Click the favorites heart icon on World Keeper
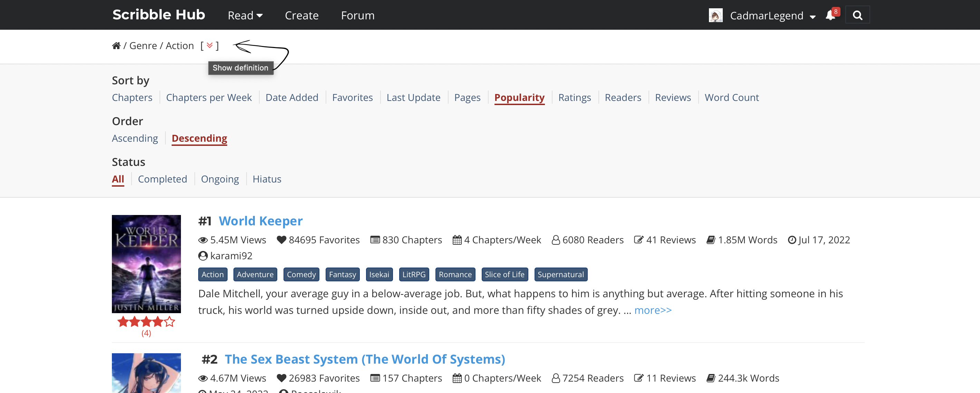This screenshot has width=980, height=393. click(281, 240)
